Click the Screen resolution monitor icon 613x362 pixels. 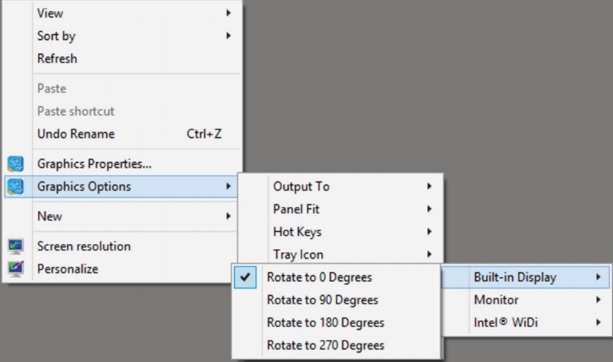tap(16, 246)
